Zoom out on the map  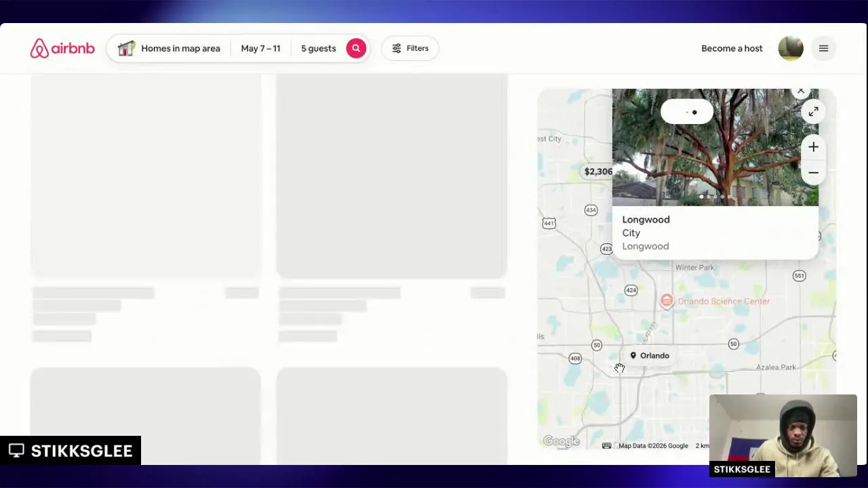(813, 173)
